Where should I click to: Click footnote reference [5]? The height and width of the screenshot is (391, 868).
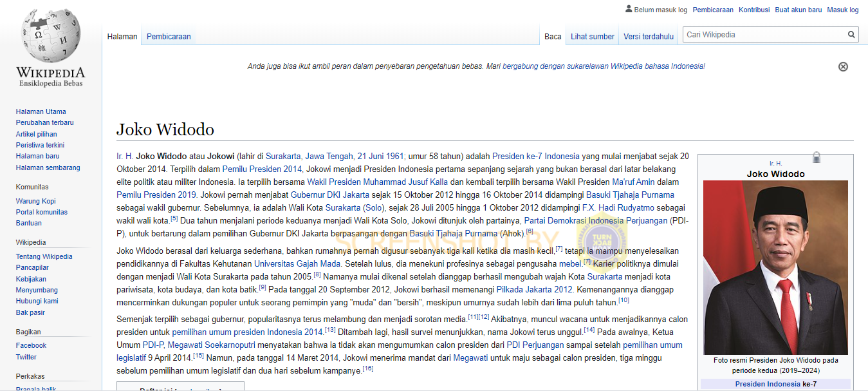[174, 218]
